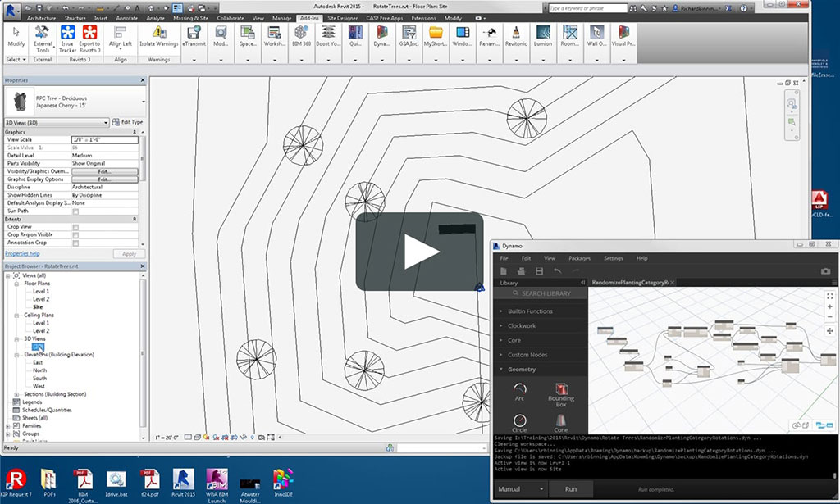Switch Dynamo to background 3D preview navigation

pyautogui.click(x=801, y=425)
